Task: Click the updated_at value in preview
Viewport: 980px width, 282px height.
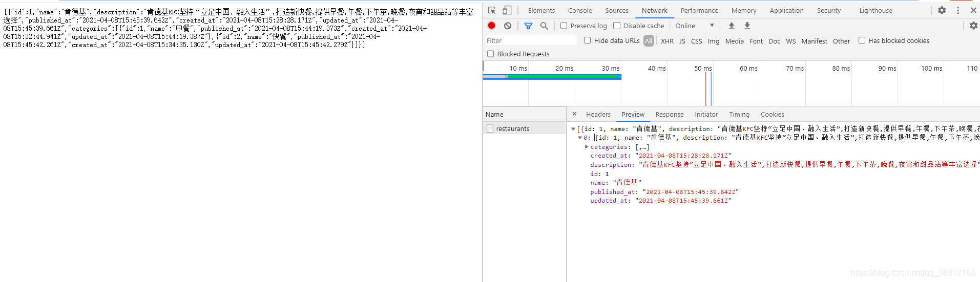Action: [x=683, y=201]
